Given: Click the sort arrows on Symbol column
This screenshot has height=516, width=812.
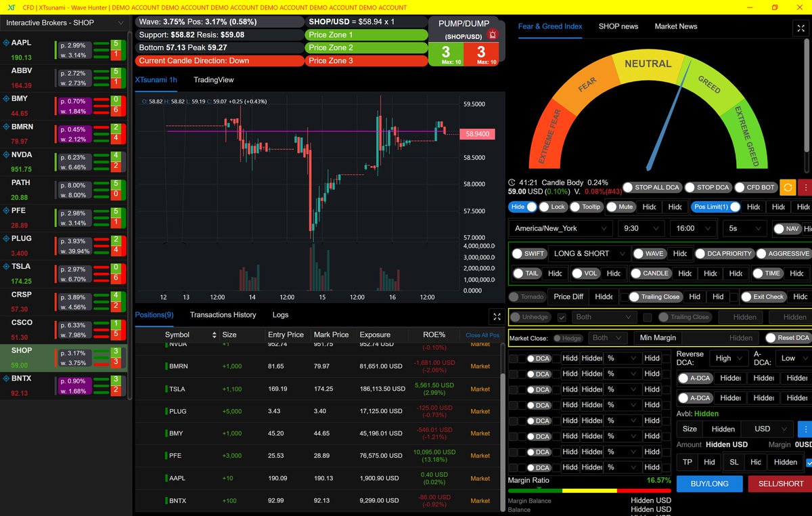Looking at the screenshot, I should [215, 335].
